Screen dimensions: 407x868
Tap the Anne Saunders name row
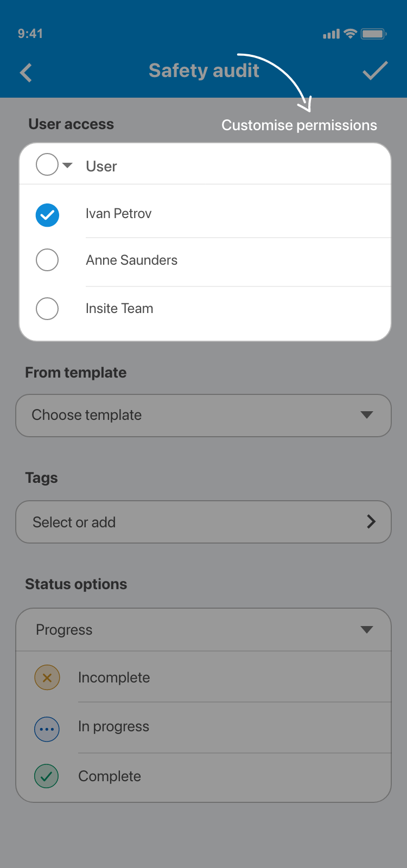click(132, 260)
